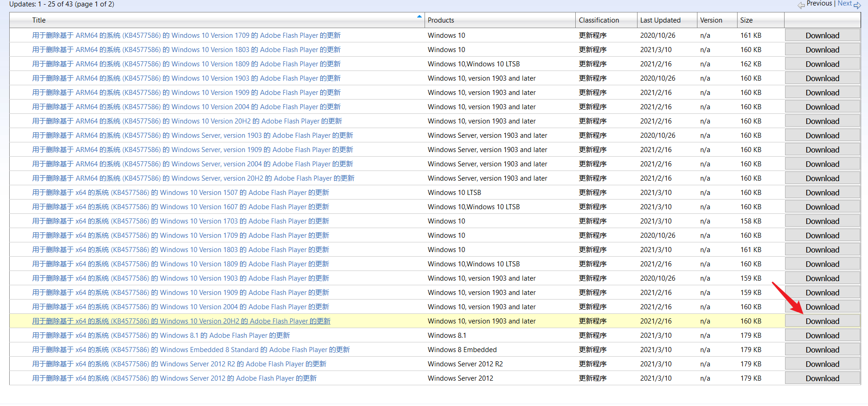The image size is (868, 406).
Task: Open ARM64 Windows Server version 1903 update link
Action: 193,135
